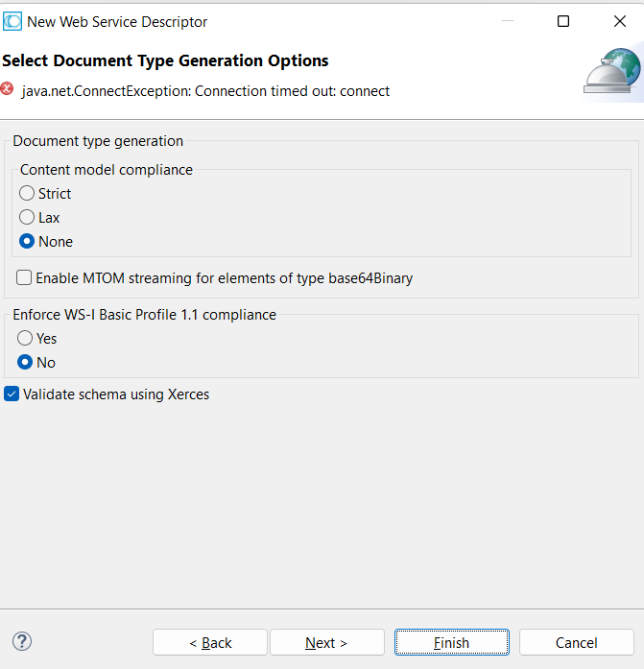This screenshot has height=669, width=644.
Task: Click the Connection timed out error message
Action: [x=205, y=91]
